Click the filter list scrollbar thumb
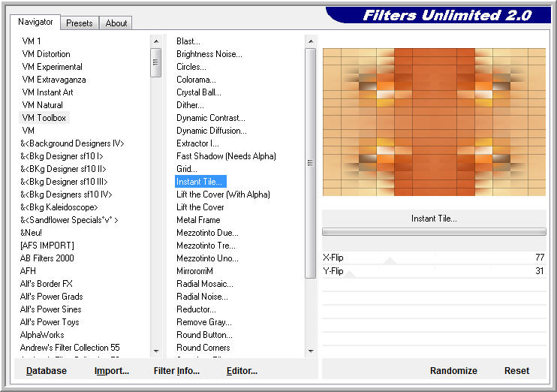 (x=310, y=163)
